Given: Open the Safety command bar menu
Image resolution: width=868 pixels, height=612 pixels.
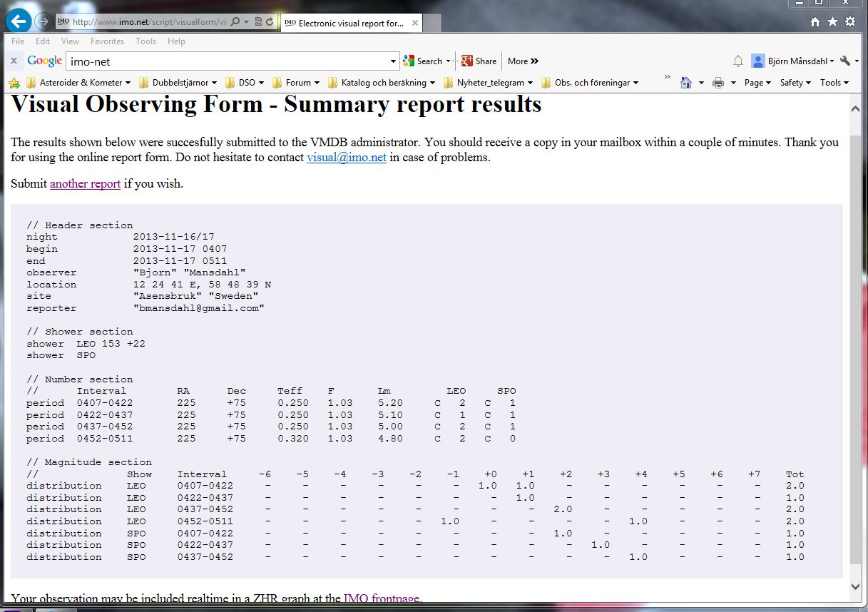Looking at the screenshot, I should 795,83.
